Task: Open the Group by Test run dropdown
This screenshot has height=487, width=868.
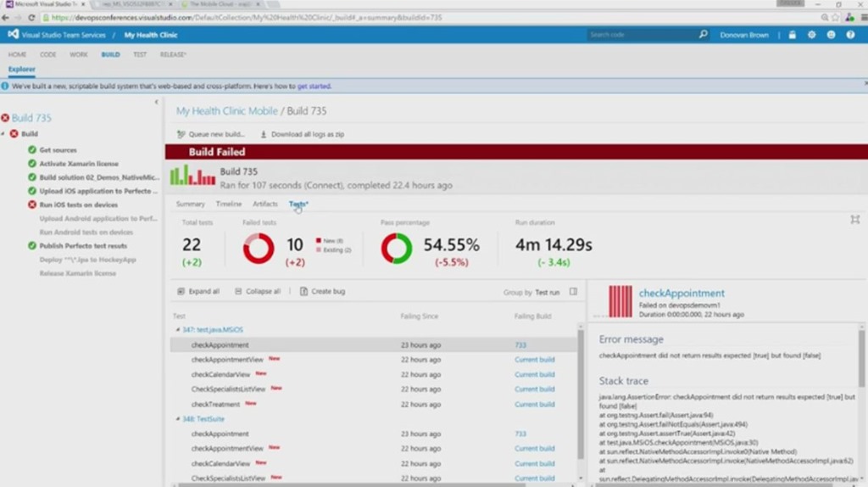Action: [x=547, y=292]
